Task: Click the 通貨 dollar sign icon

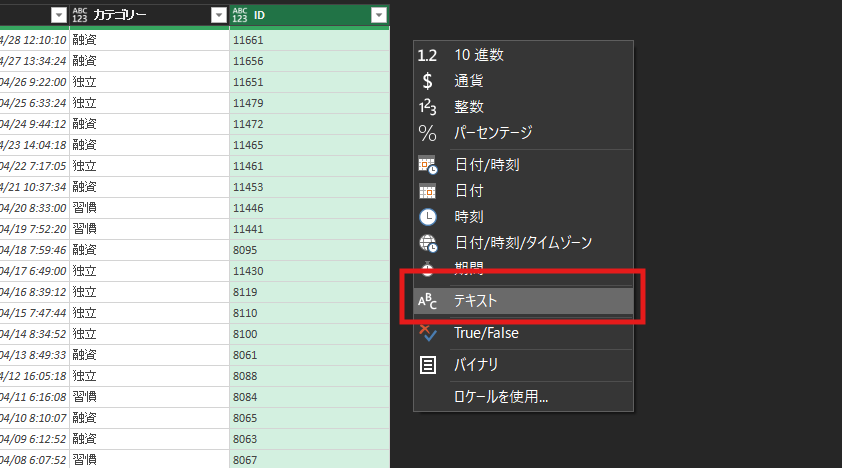Action: point(427,81)
